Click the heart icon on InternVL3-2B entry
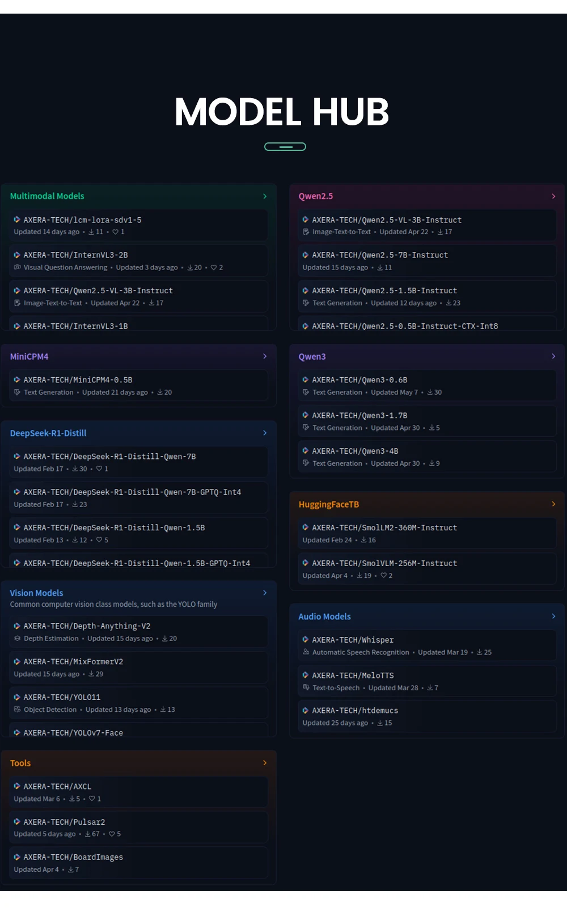Viewport: 567px width, 924px height. 214,268
